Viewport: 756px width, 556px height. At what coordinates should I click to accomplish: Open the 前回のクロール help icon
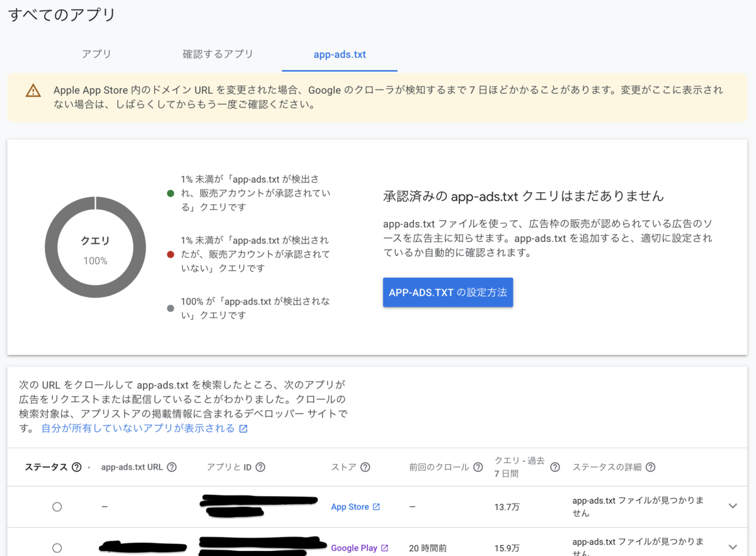[x=478, y=466]
